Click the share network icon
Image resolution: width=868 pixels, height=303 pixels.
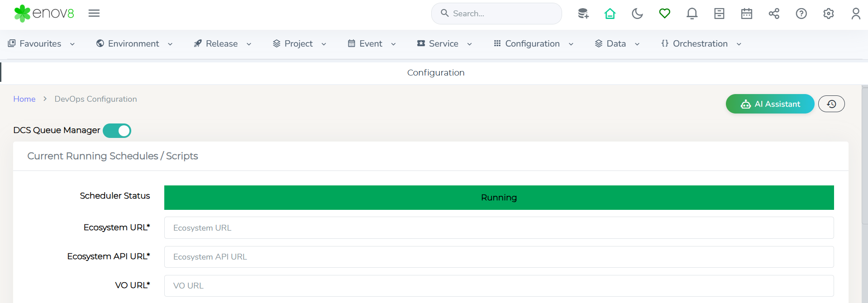[x=774, y=14]
